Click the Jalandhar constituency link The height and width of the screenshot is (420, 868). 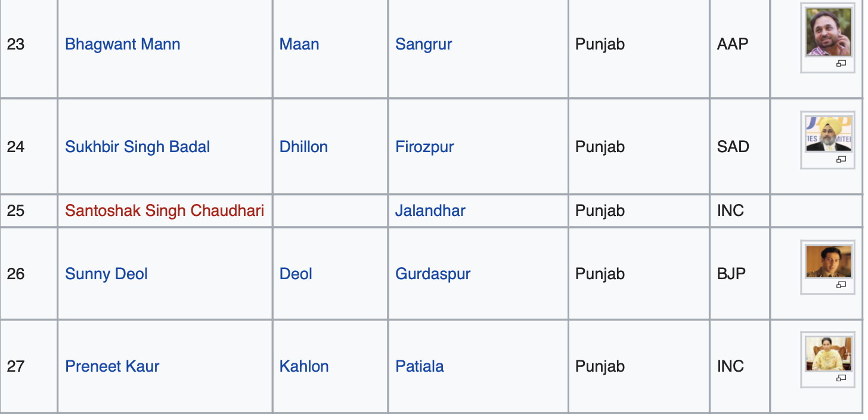tap(430, 211)
